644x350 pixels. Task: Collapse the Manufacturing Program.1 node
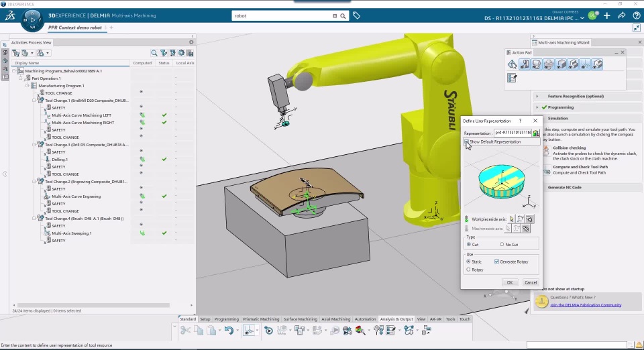coord(27,86)
